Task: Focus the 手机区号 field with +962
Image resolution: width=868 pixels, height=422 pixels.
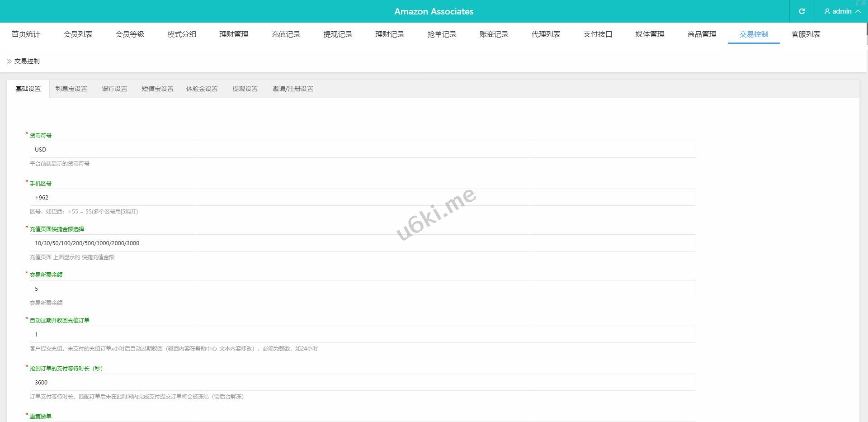Action: point(363,197)
